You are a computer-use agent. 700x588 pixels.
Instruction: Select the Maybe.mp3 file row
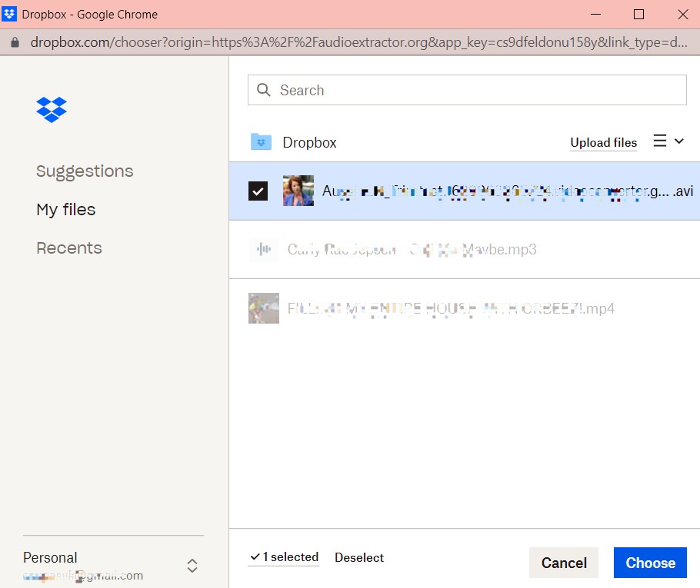point(465,249)
